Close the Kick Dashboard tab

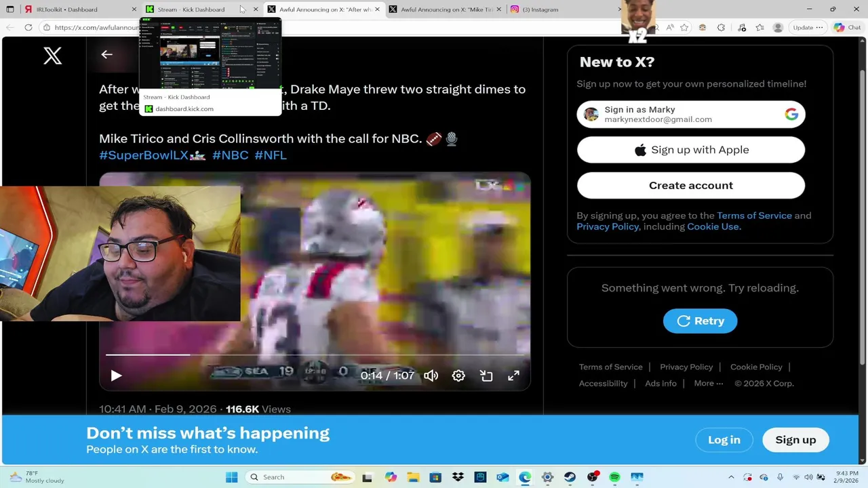click(256, 9)
